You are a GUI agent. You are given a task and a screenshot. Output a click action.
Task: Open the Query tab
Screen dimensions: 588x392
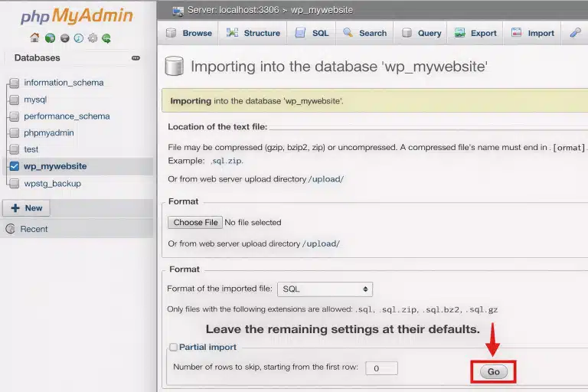pos(421,33)
